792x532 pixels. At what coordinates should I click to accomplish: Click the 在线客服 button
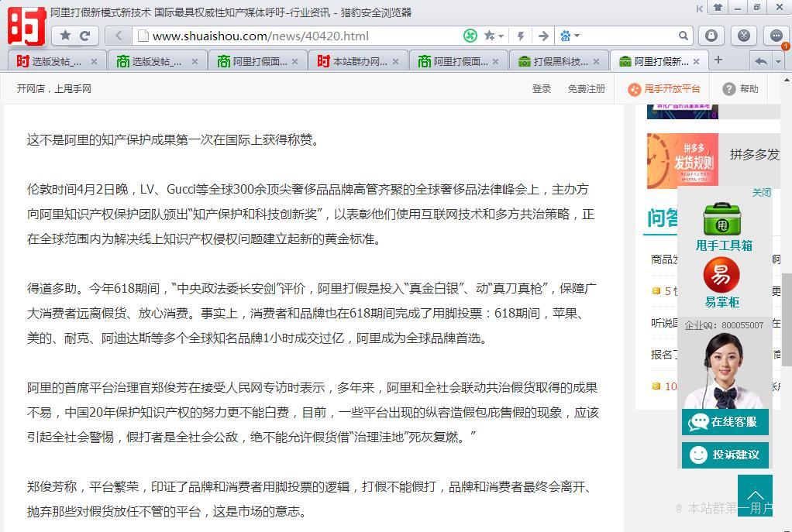(x=725, y=422)
